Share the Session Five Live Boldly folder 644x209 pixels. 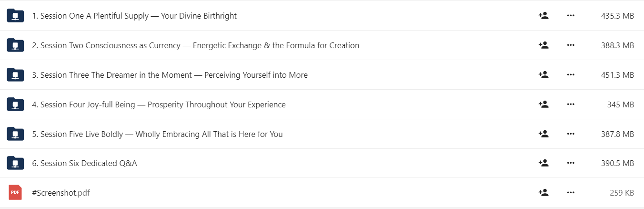coord(543,134)
